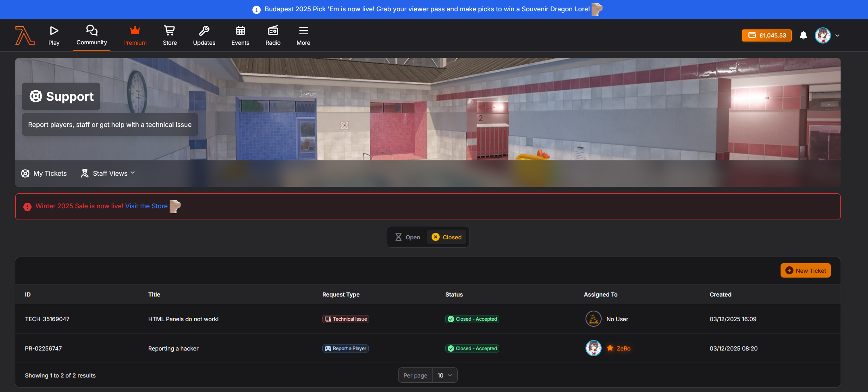Open the Per page count dropdown
Image resolution: width=868 pixels, height=392 pixels.
pos(444,375)
